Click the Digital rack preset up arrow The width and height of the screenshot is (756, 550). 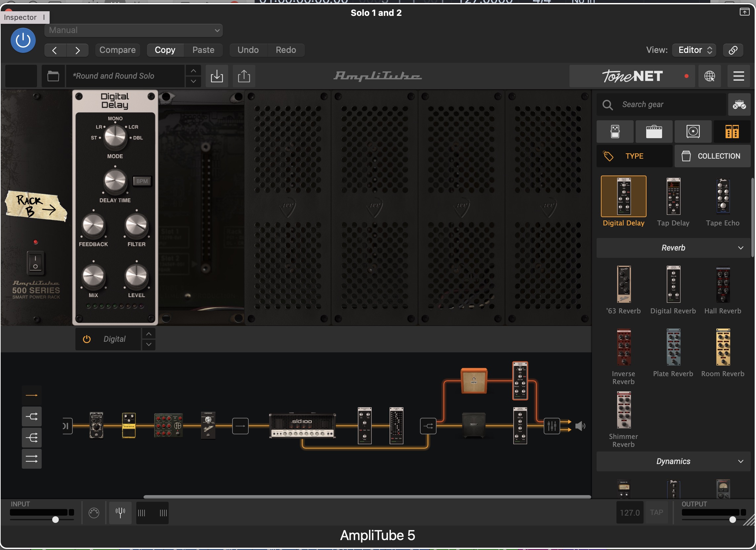149,334
